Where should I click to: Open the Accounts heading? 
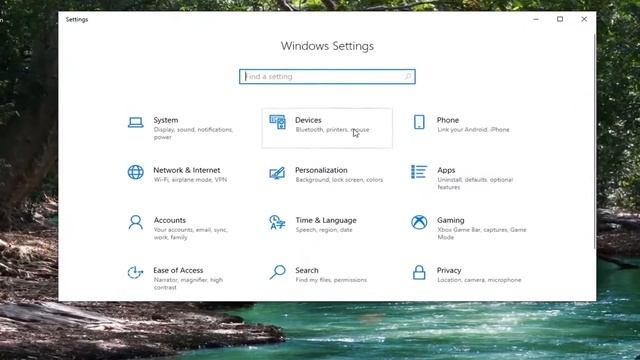(170, 220)
